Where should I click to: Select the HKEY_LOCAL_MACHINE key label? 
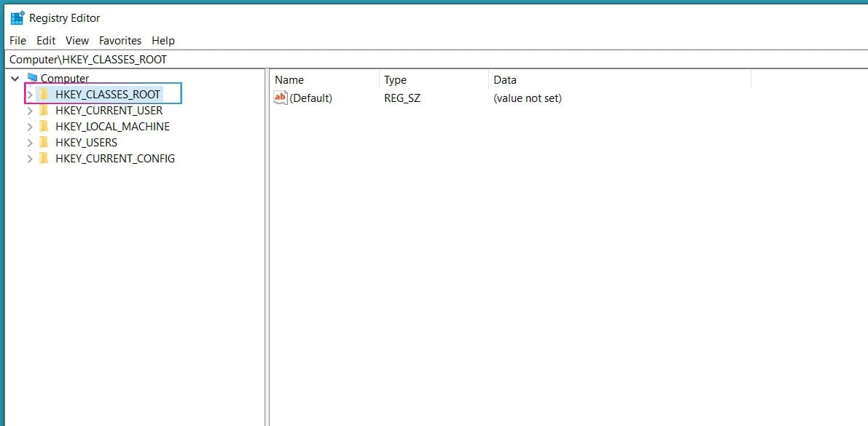(x=112, y=127)
